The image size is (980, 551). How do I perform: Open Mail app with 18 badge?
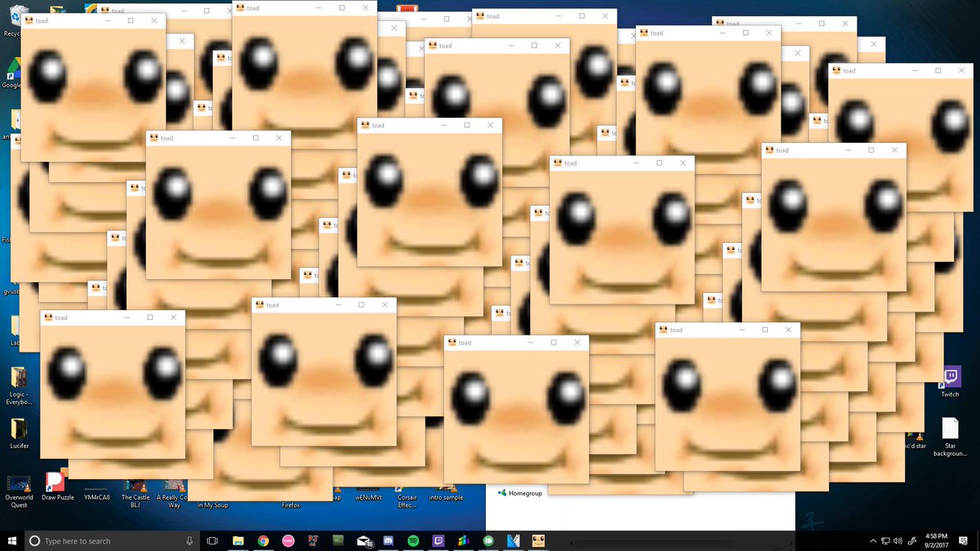click(x=365, y=540)
